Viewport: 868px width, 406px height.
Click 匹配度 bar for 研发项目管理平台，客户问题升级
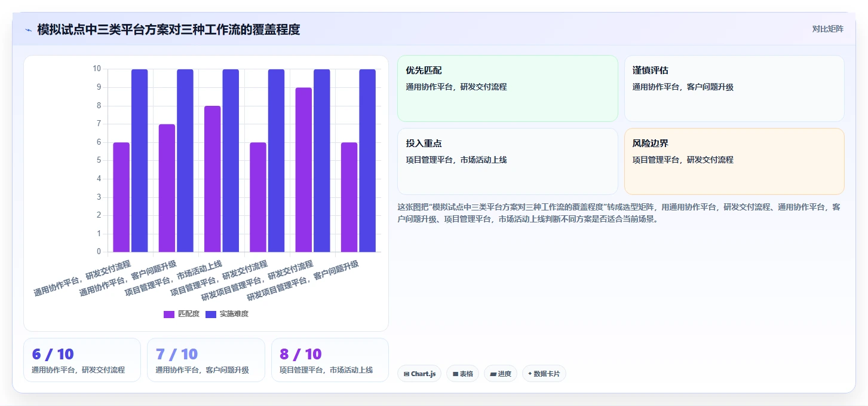(x=349, y=197)
